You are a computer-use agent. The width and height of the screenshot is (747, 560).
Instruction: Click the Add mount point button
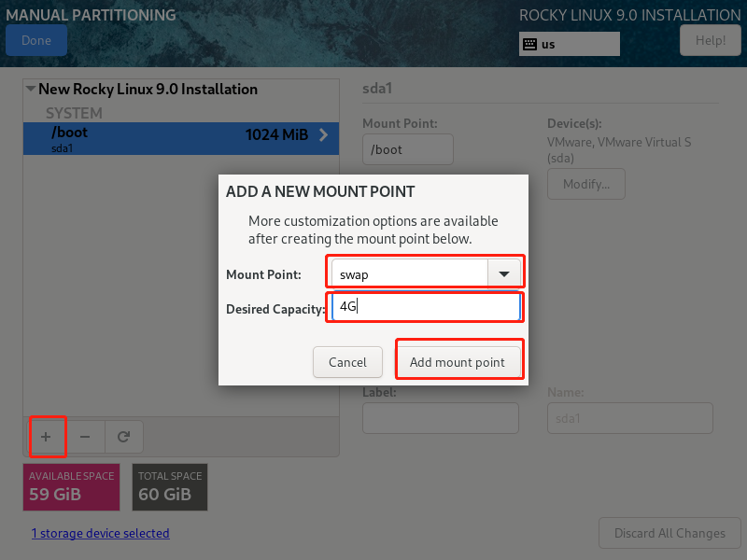coord(458,362)
